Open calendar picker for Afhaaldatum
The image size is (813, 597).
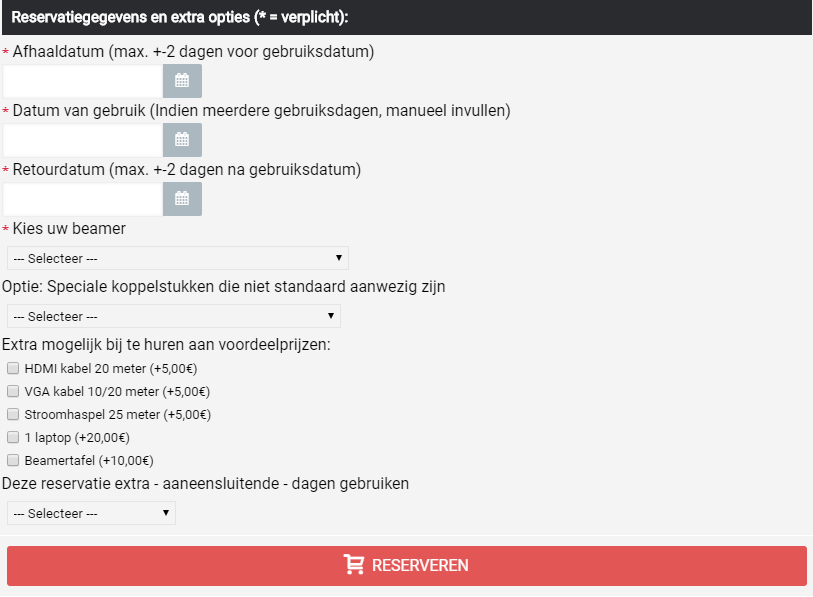[182, 81]
